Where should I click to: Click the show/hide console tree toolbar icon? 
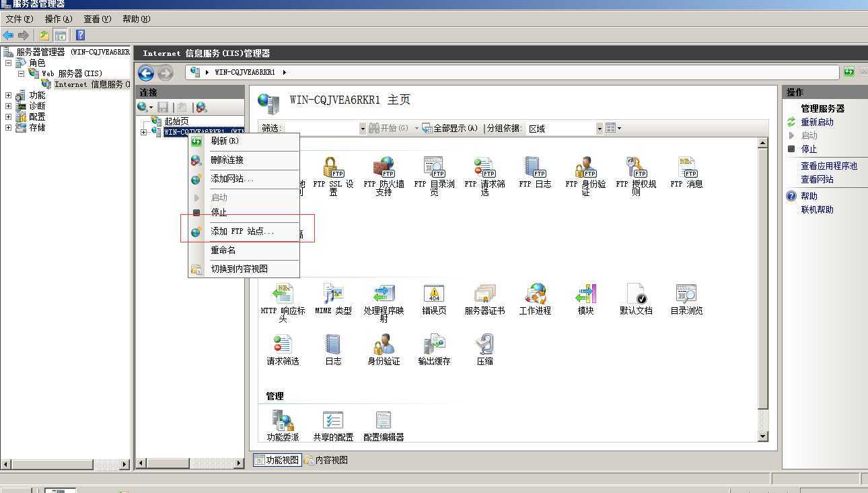(60, 35)
